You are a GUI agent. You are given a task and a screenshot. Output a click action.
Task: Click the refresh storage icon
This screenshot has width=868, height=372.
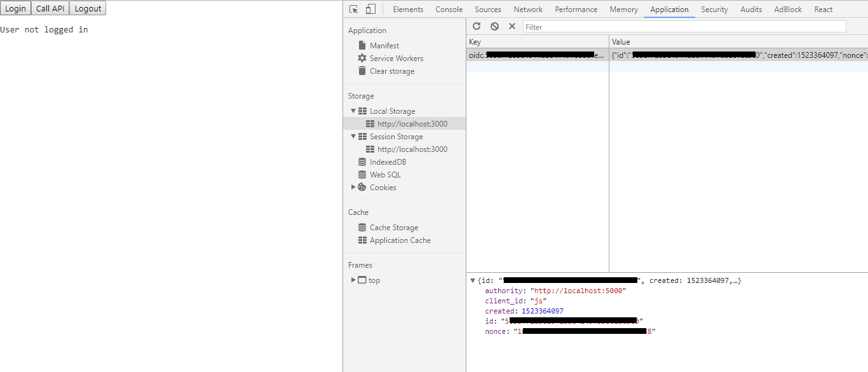click(477, 26)
